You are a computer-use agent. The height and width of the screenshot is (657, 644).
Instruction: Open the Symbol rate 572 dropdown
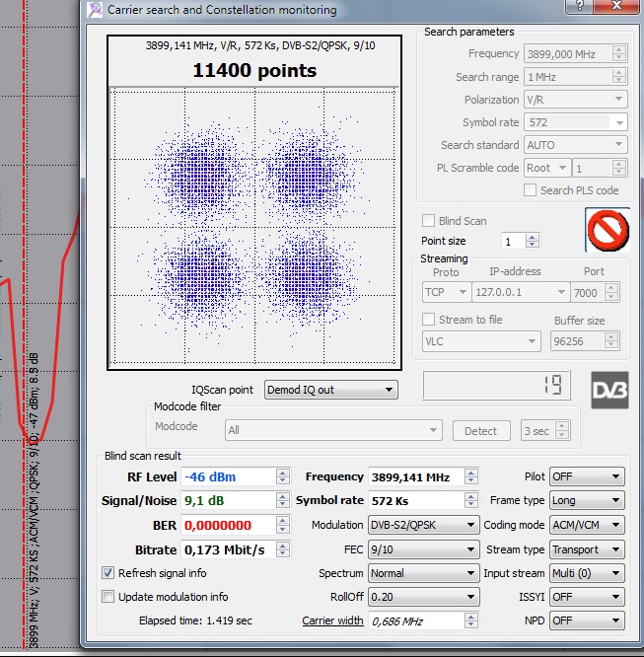pyautogui.click(x=576, y=122)
